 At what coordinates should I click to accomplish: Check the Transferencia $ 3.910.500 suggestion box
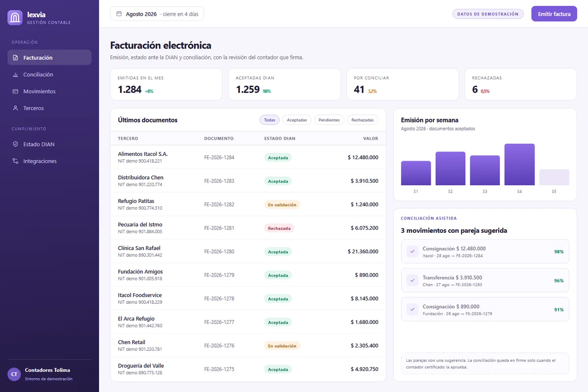click(x=413, y=280)
